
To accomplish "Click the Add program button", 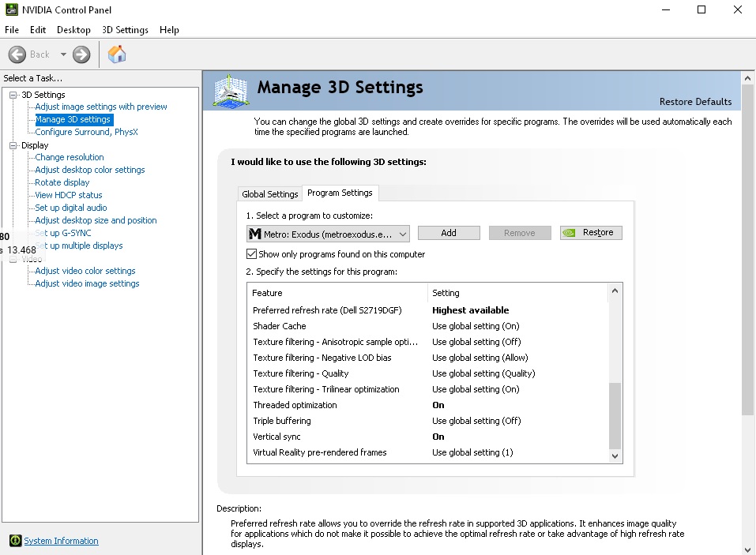I will coord(449,233).
